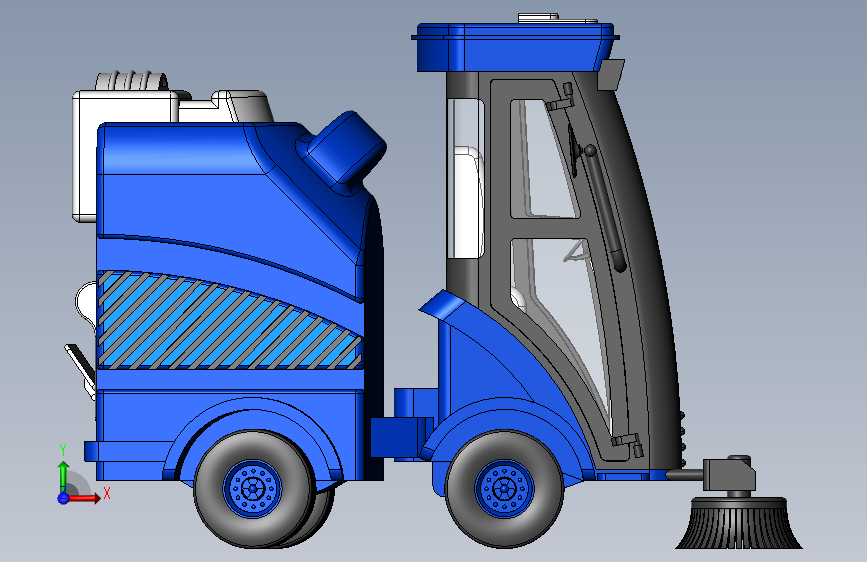Click the X axis label
This screenshot has width=867, height=562.
click(x=107, y=493)
